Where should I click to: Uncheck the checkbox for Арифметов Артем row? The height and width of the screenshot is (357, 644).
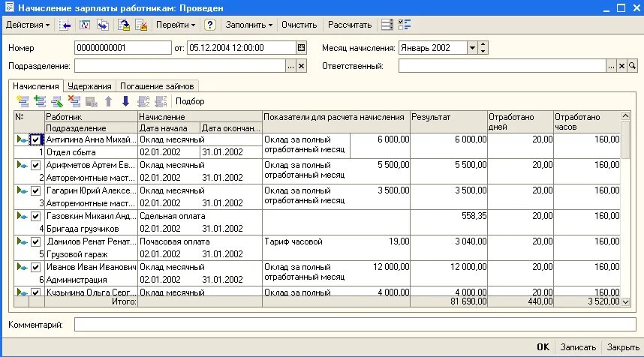coord(36,165)
